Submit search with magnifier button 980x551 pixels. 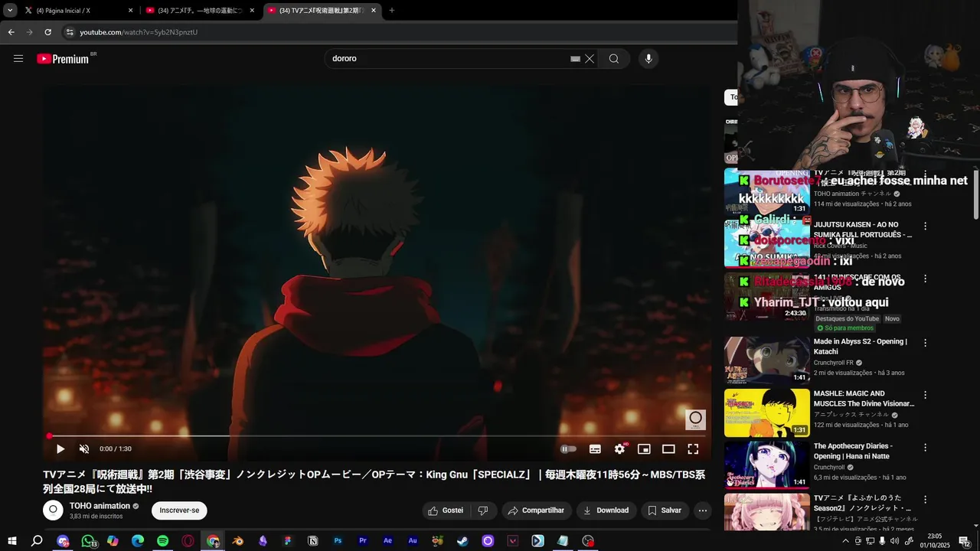pyautogui.click(x=614, y=59)
